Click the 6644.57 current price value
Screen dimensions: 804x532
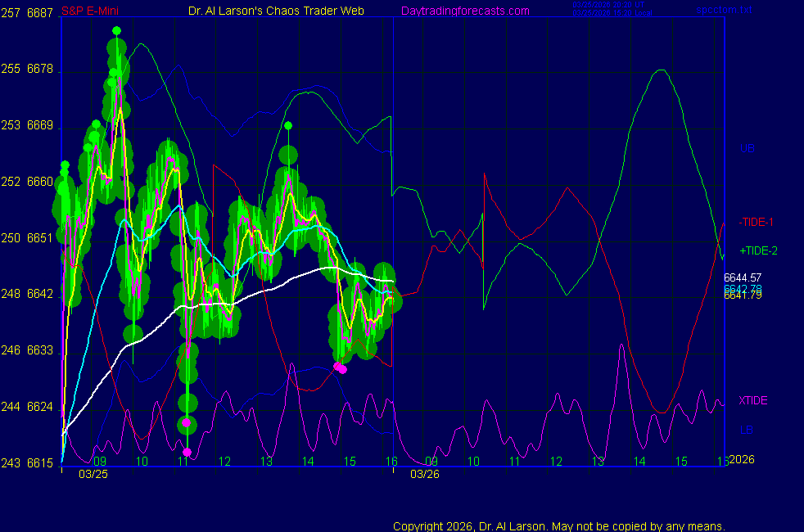[x=743, y=277]
